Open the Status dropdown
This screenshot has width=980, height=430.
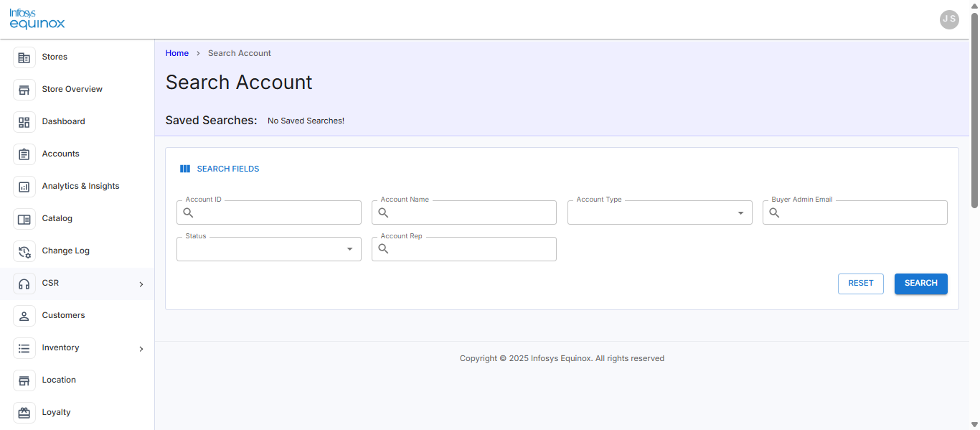coord(269,249)
